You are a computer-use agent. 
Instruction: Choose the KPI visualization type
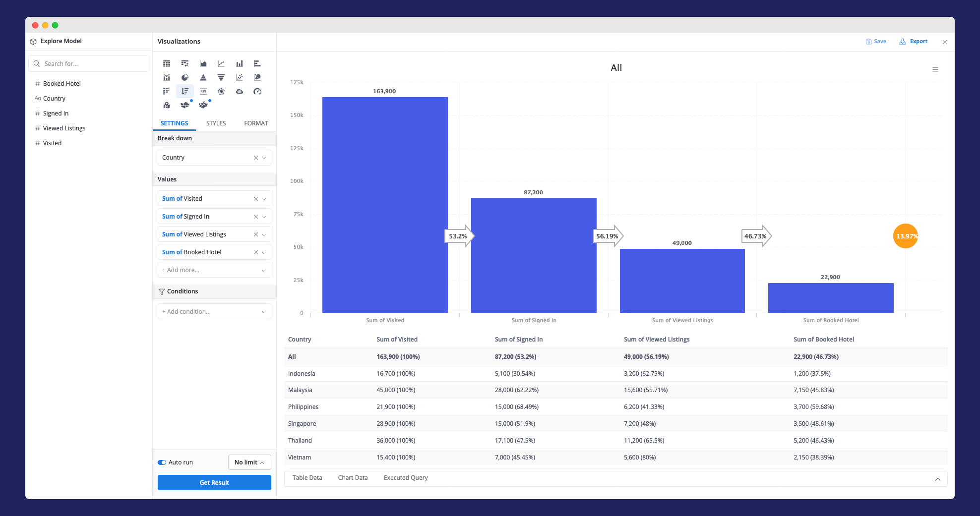[x=203, y=91]
